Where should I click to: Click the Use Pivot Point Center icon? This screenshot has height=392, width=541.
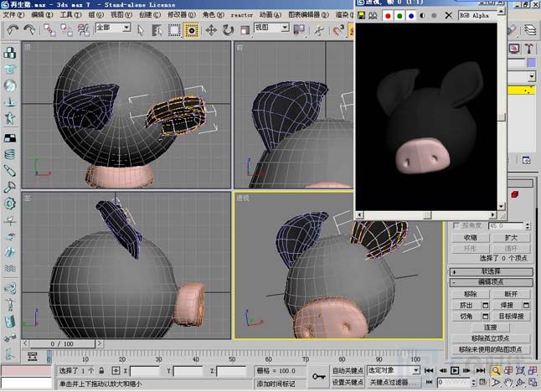[x=299, y=30]
